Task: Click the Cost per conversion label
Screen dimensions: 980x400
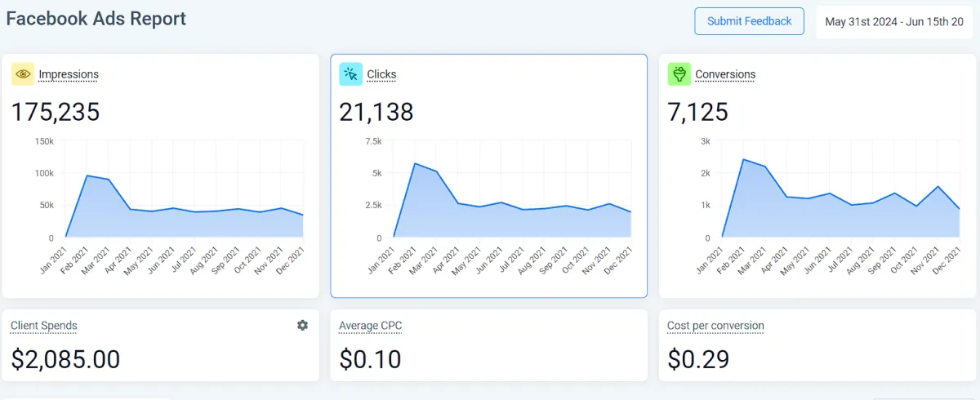Action: (715, 326)
